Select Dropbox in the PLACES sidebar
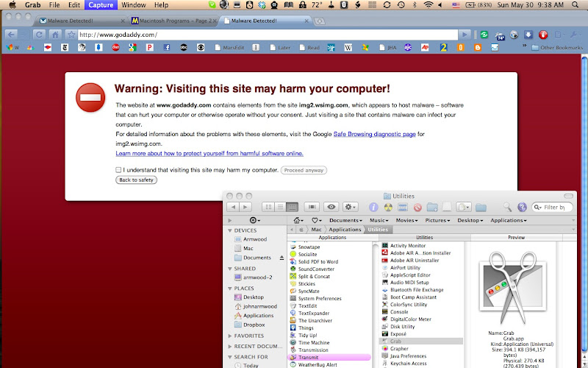 [x=254, y=325]
